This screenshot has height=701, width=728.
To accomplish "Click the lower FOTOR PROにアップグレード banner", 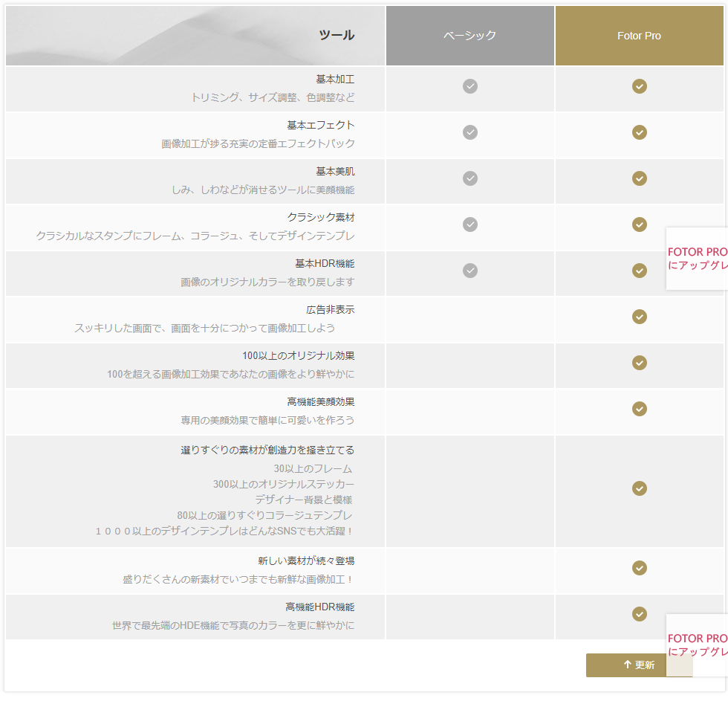I will coord(697,645).
